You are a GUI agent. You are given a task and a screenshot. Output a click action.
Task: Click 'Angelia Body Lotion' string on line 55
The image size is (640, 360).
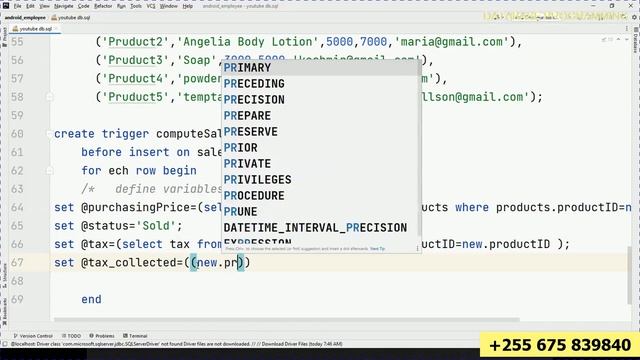[248, 42]
